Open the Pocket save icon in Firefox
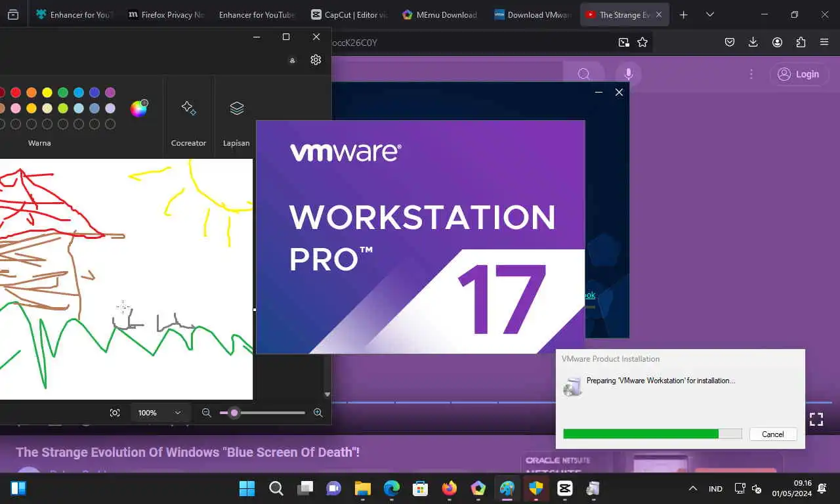Viewport: 840px width, 504px height. click(730, 42)
